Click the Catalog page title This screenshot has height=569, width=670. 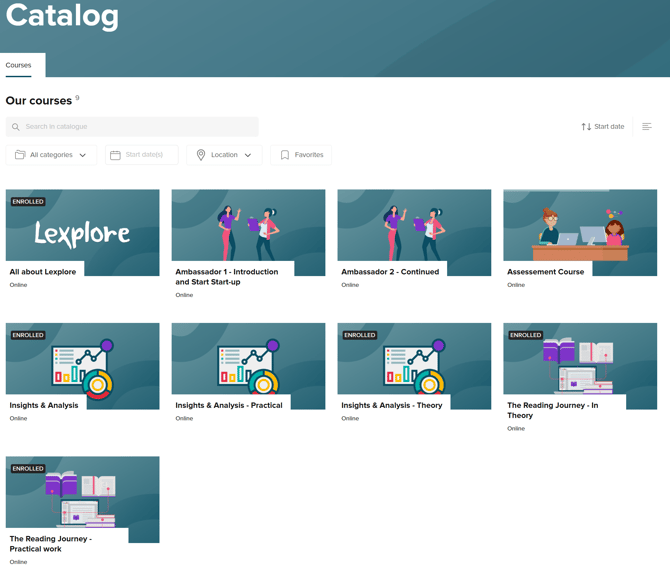pyautogui.click(x=62, y=16)
